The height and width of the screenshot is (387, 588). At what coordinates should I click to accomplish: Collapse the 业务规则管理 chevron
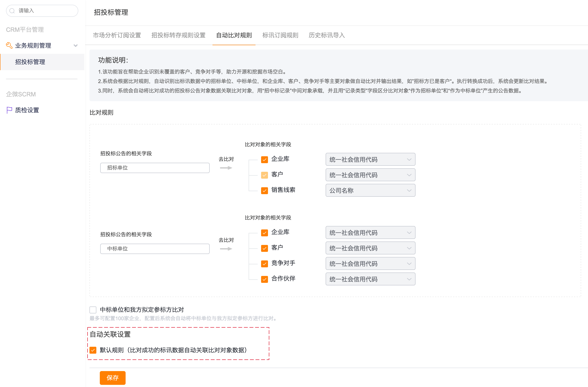(x=76, y=45)
